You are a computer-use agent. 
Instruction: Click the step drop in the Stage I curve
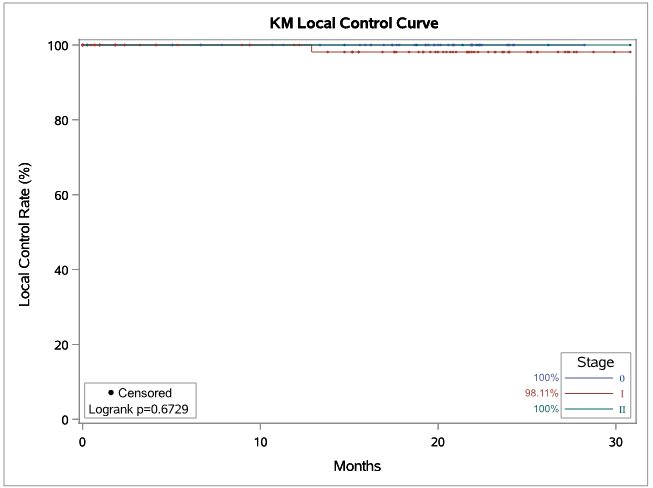click(312, 48)
